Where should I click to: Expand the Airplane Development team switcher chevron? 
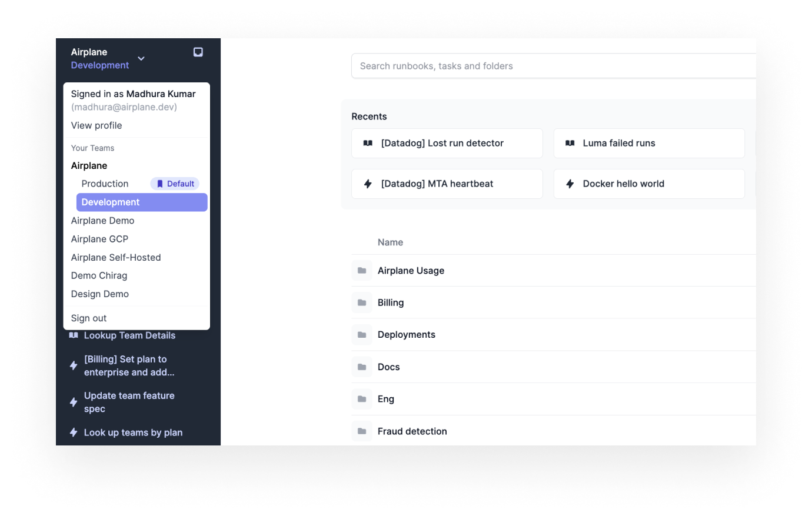(x=141, y=58)
